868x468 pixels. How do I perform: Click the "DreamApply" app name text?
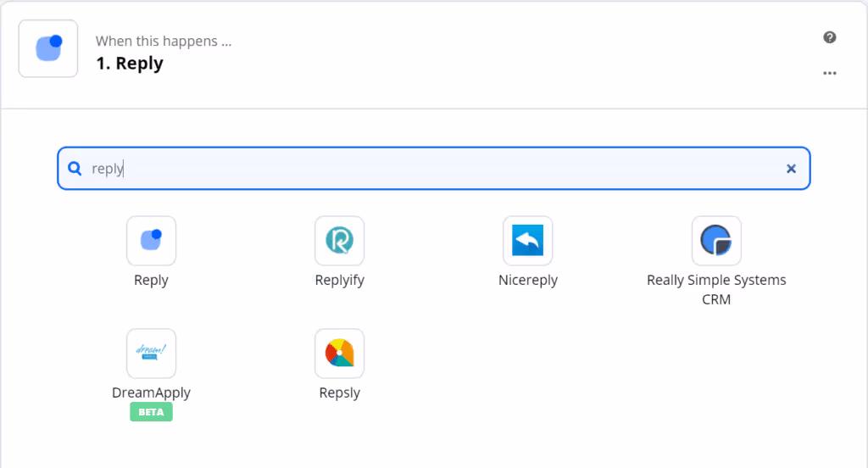pyautogui.click(x=151, y=393)
